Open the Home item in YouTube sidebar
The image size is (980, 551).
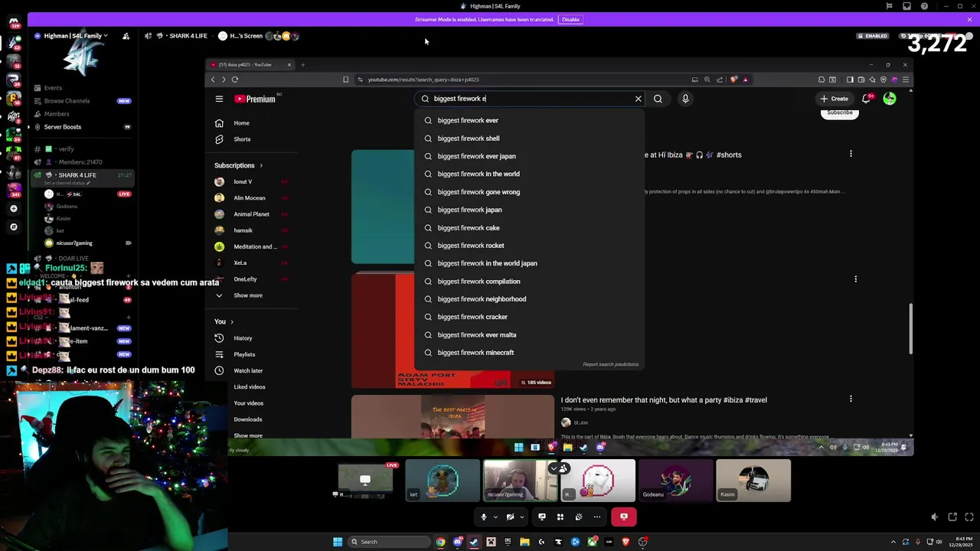(x=253, y=123)
